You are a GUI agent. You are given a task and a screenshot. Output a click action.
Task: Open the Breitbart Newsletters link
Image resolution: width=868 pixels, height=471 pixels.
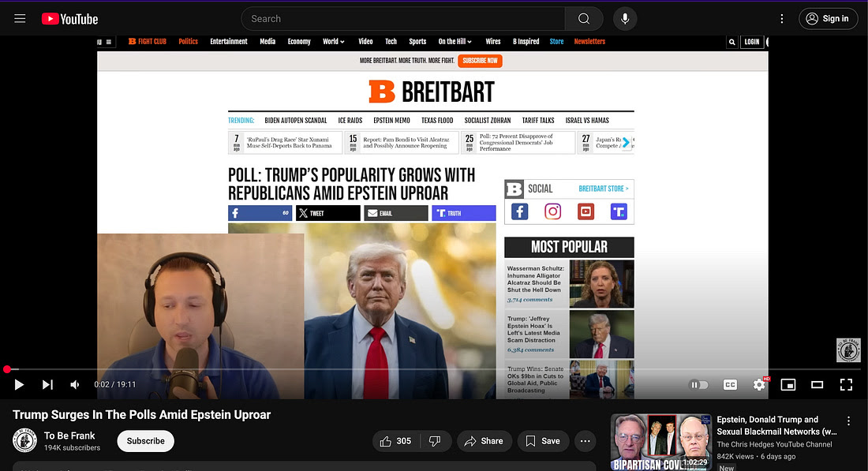589,42
